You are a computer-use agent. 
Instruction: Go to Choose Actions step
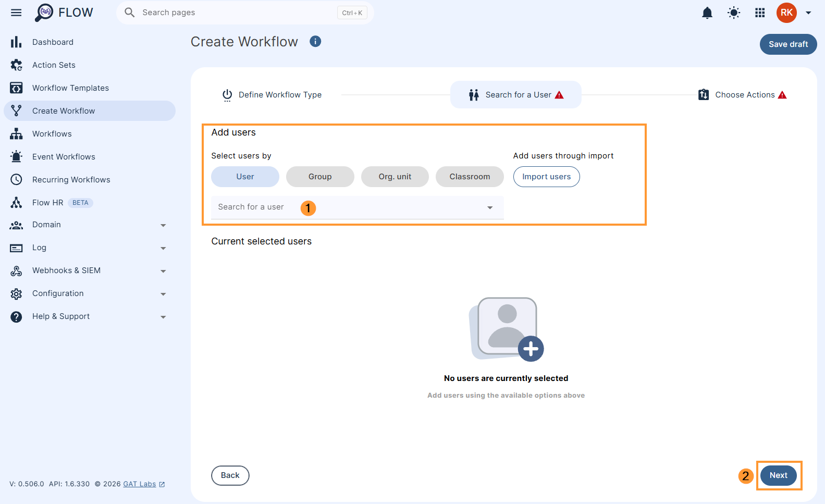pyautogui.click(x=742, y=95)
